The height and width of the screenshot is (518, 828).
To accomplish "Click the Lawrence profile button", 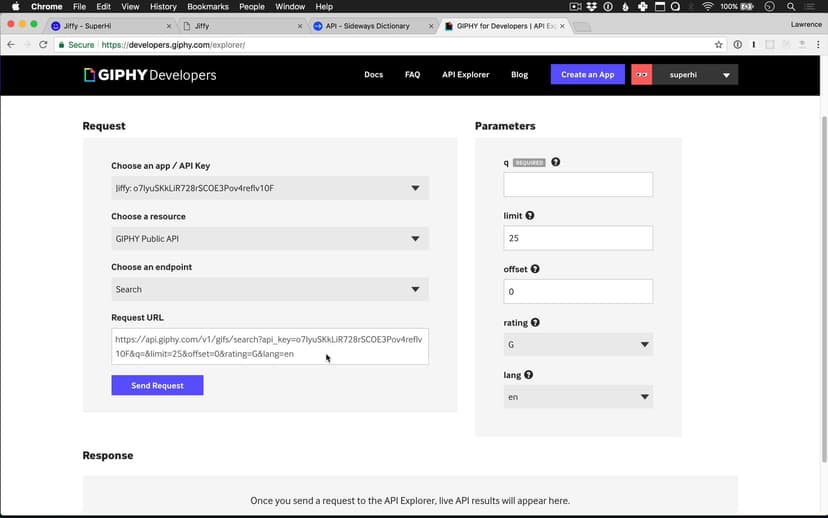I will pos(806,24).
